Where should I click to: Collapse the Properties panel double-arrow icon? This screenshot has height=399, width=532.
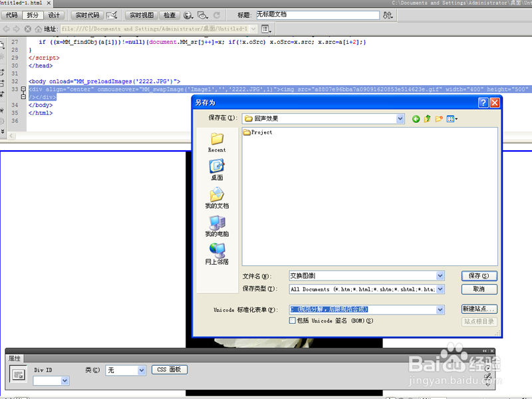[485, 351]
